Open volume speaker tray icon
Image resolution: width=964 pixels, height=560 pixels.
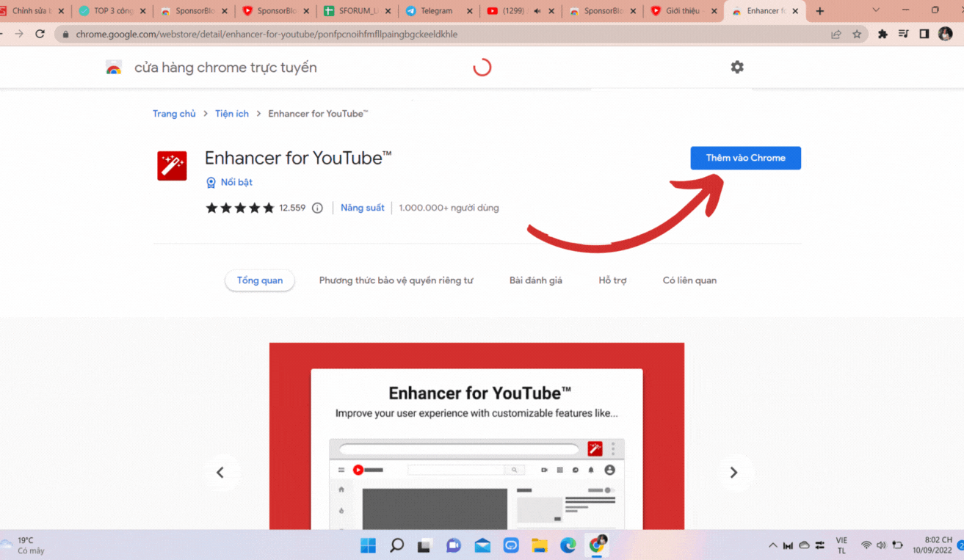pos(881,545)
